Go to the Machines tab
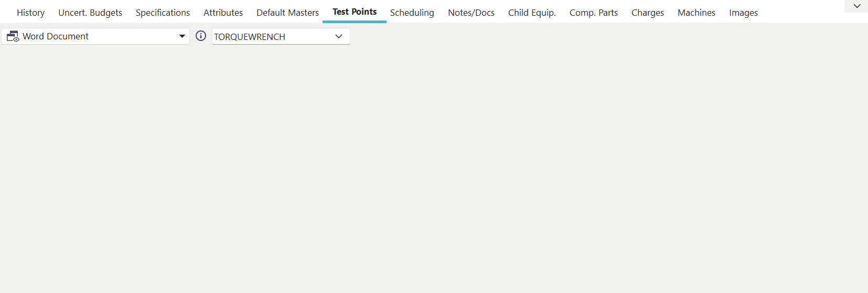Image resolution: width=868 pixels, height=293 pixels. tap(696, 13)
